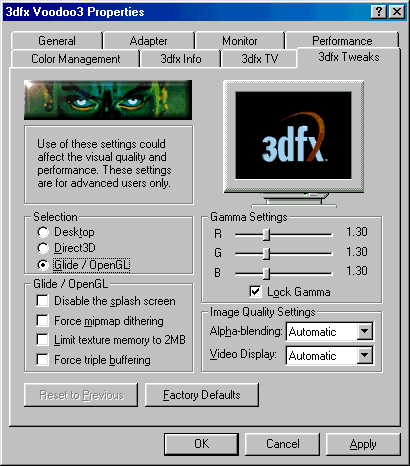Screen dimensions: 410x466
Task: Click the title bar help question mark icon
Action: 379,12
